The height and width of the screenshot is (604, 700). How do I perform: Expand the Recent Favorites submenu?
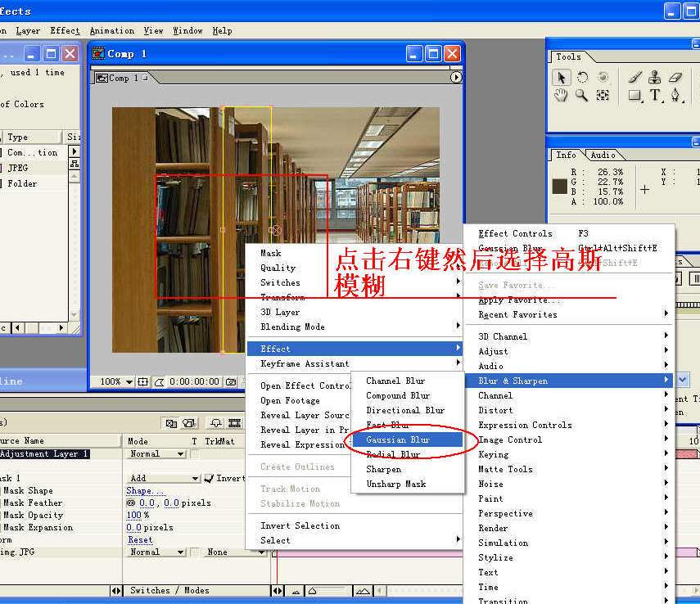tap(569, 315)
